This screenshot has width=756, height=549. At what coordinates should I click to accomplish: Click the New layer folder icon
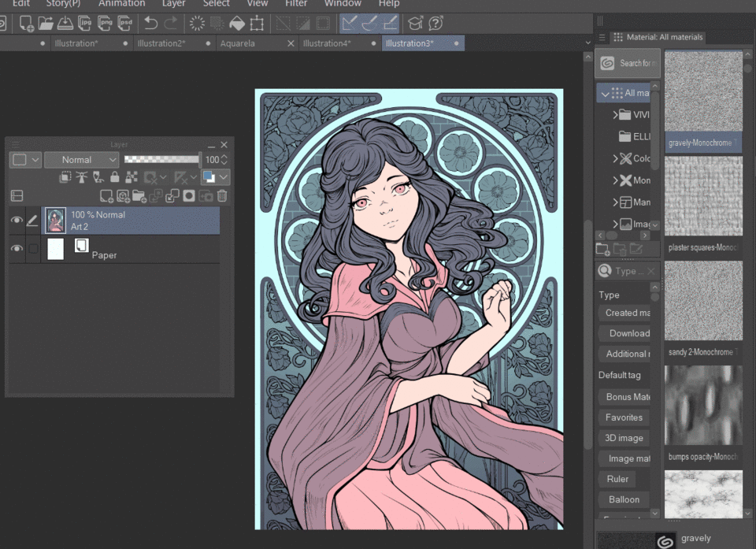click(139, 195)
